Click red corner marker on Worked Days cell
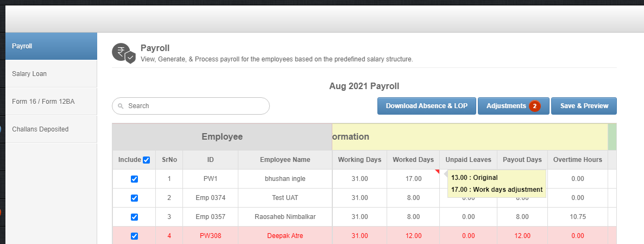The width and height of the screenshot is (644, 244). (437, 171)
